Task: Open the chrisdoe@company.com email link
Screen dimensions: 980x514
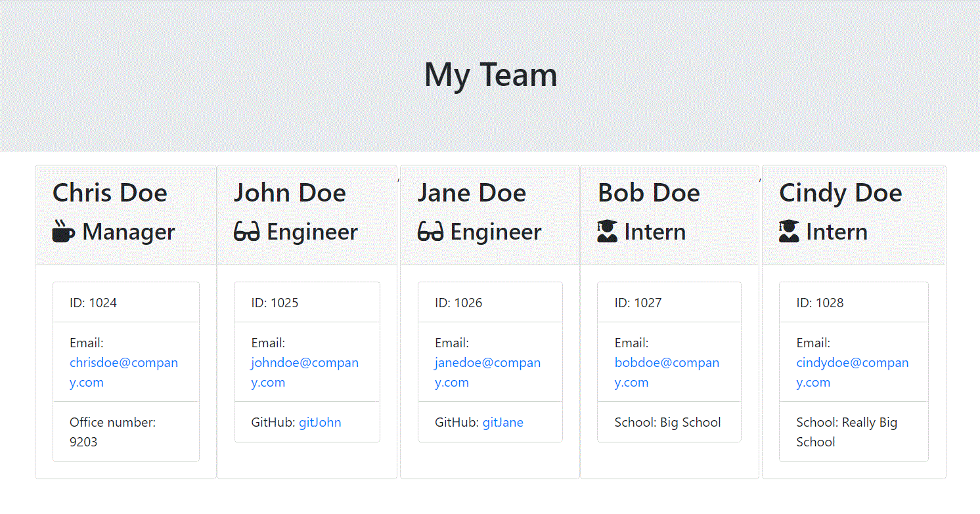Action: 123,372
